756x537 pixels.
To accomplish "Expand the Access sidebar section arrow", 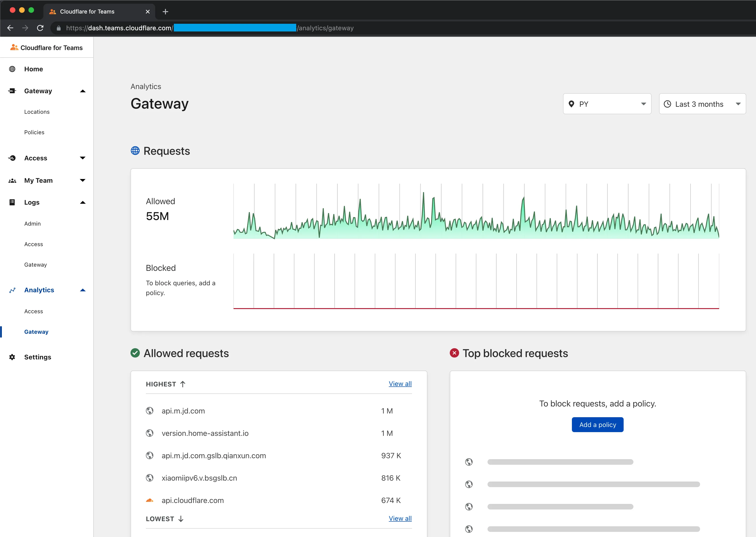I will point(83,158).
